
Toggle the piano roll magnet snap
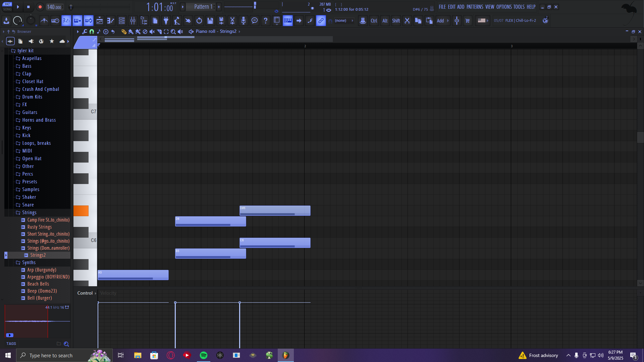92,32
